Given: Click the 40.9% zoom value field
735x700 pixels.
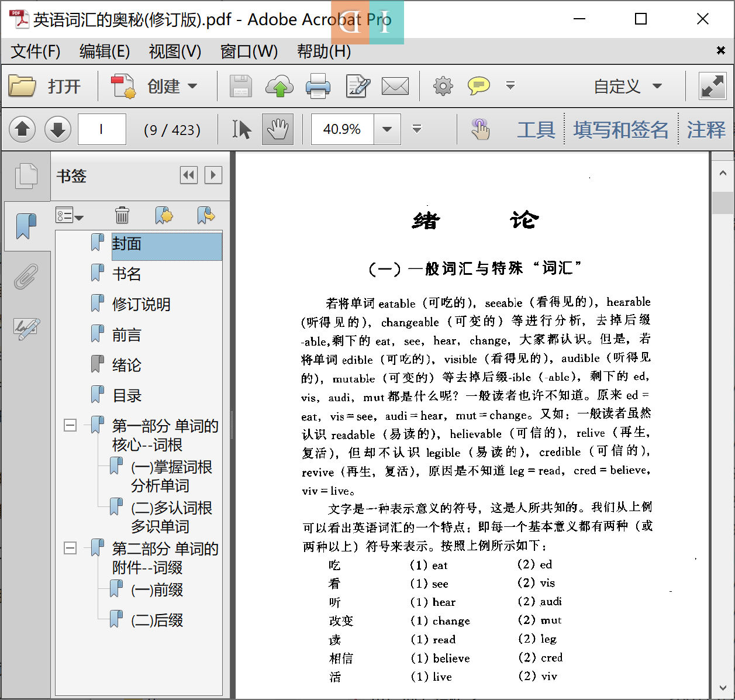Looking at the screenshot, I should coord(342,129).
